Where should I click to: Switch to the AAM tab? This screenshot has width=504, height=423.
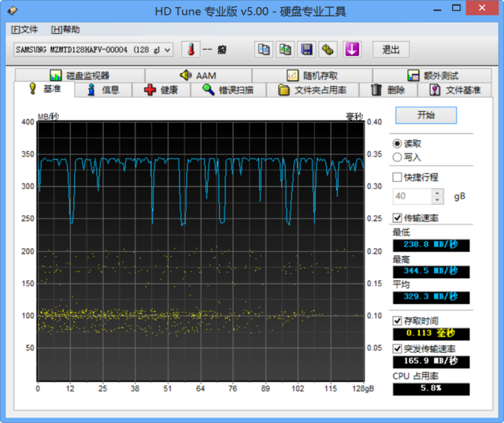(198, 76)
